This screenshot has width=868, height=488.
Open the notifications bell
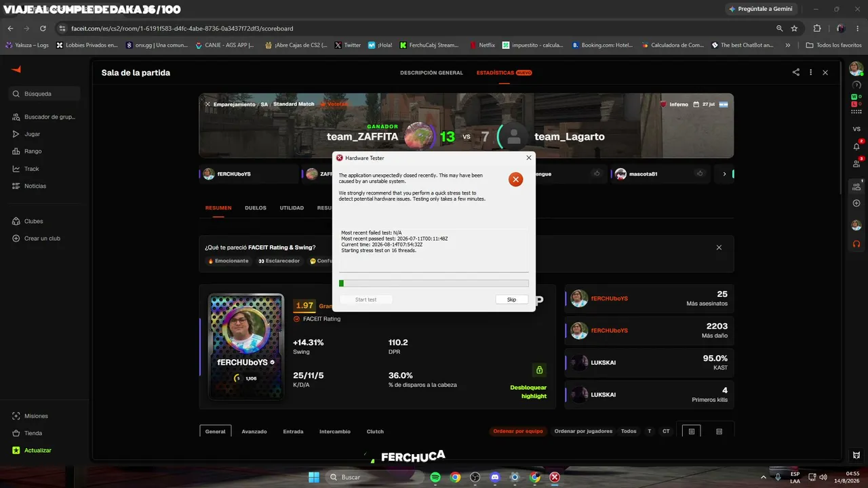click(856, 146)
